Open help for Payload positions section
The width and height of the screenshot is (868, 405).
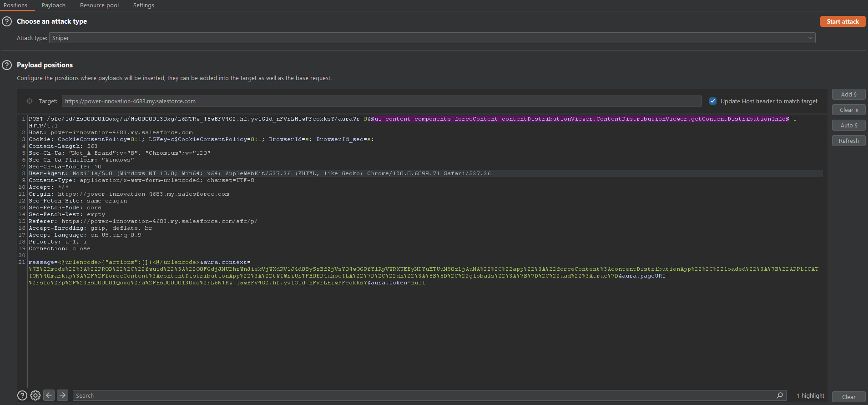(x=7, y=65)
